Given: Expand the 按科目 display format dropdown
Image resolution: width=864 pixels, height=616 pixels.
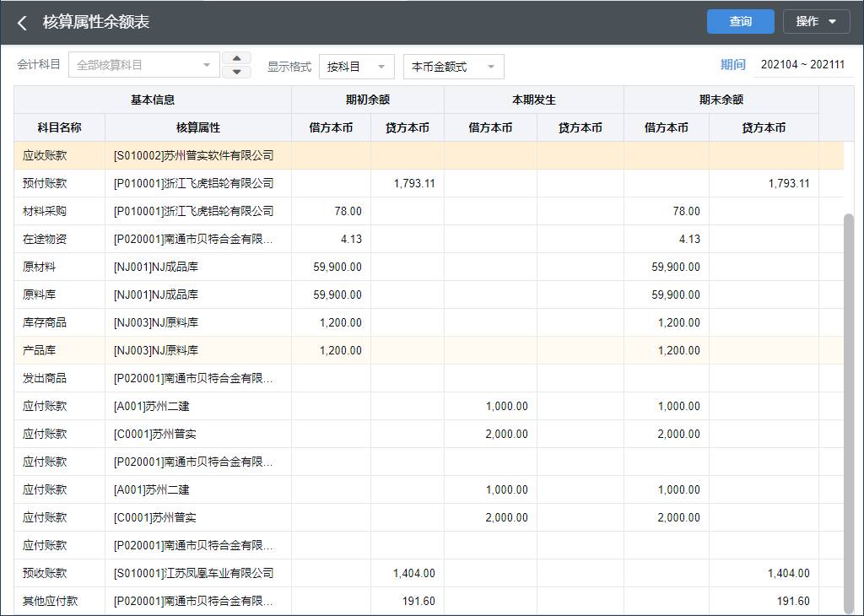Looking at the screenshot, I should [357, 67].
